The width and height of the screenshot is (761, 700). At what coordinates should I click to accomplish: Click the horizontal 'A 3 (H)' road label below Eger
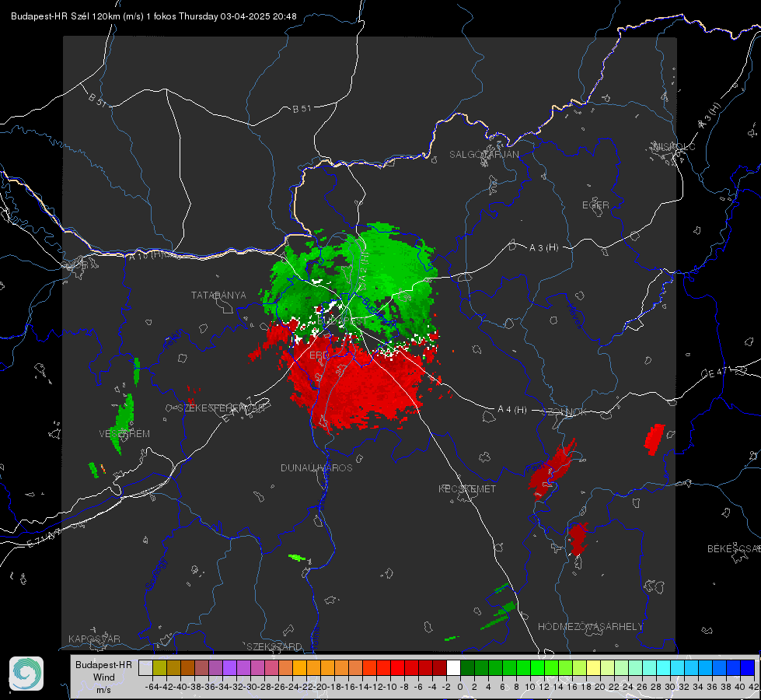pyautogui.click(x=543, y=247)
